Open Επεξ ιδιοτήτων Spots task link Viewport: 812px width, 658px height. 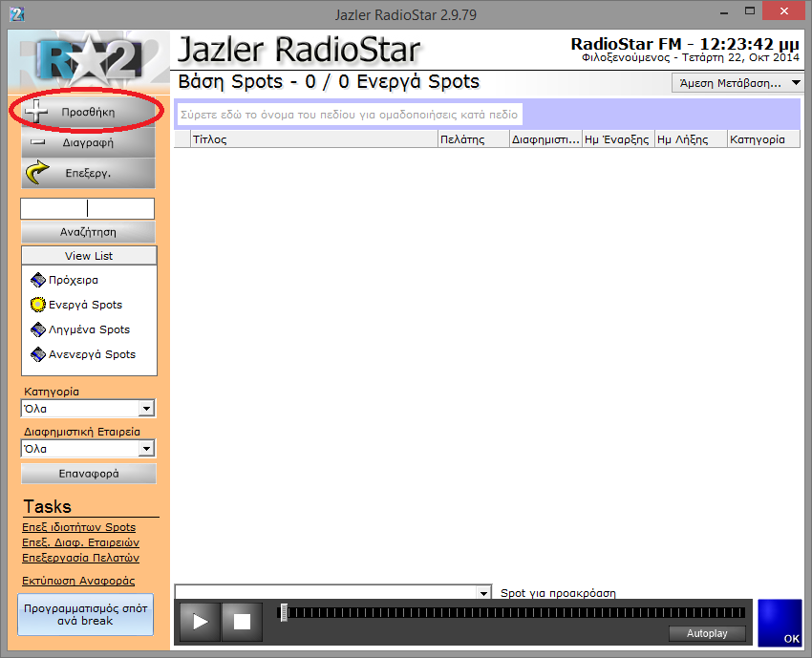click(78, 527)
